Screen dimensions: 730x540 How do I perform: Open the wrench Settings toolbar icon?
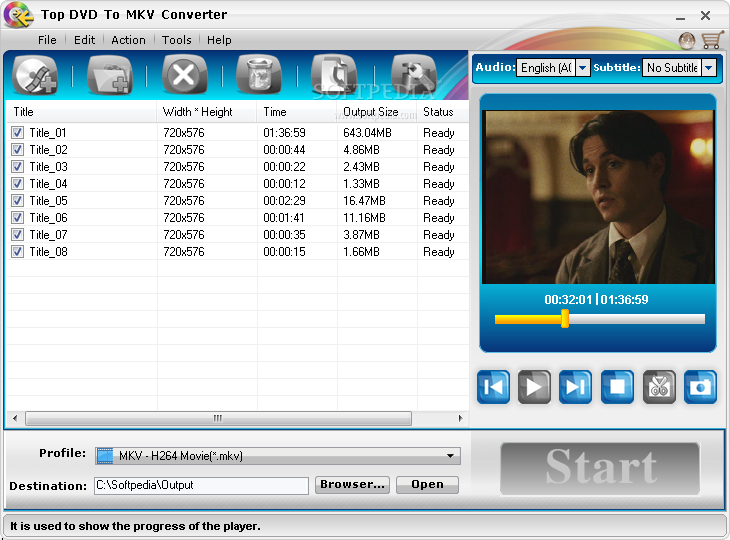(414, 75)
